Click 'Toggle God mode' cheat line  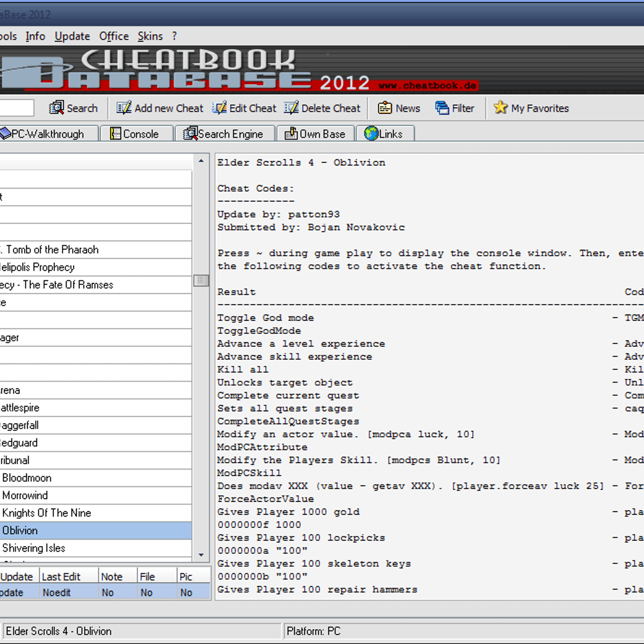[x=266, y=318]
